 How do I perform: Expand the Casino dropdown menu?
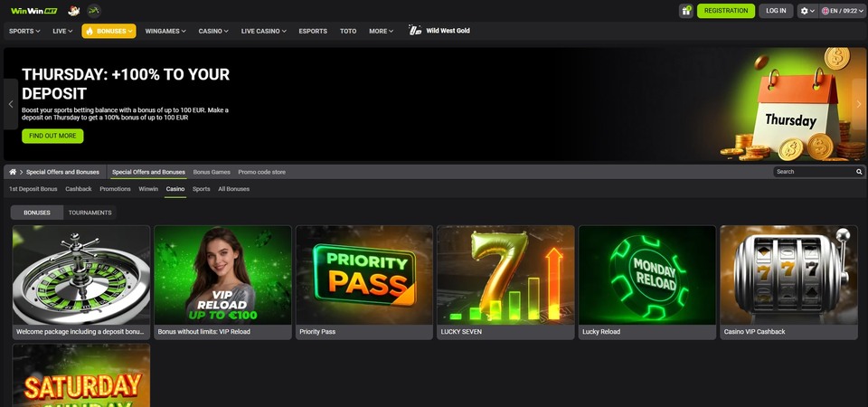pos(213,31)
